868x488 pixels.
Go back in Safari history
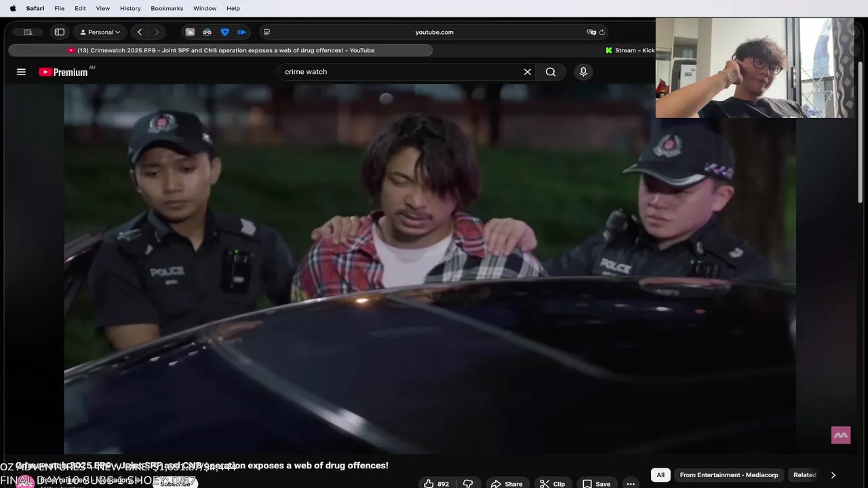pos(140,32)
